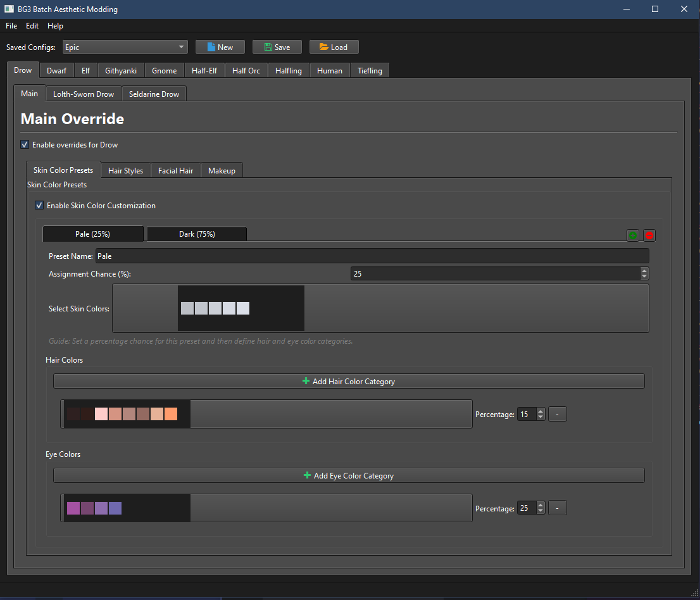Remove hair color category with minus button
The height and width of the screenshot is (600, 700).
pos(557,415)
